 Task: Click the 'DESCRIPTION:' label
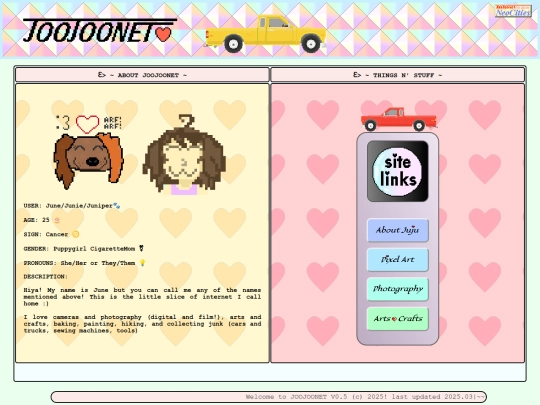[x=45, y=277]
